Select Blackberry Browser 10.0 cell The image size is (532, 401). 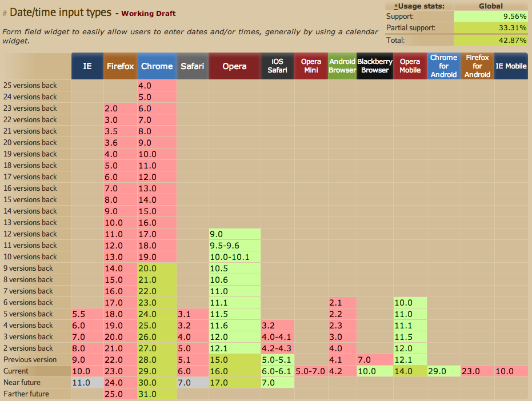tap(375, 371)
